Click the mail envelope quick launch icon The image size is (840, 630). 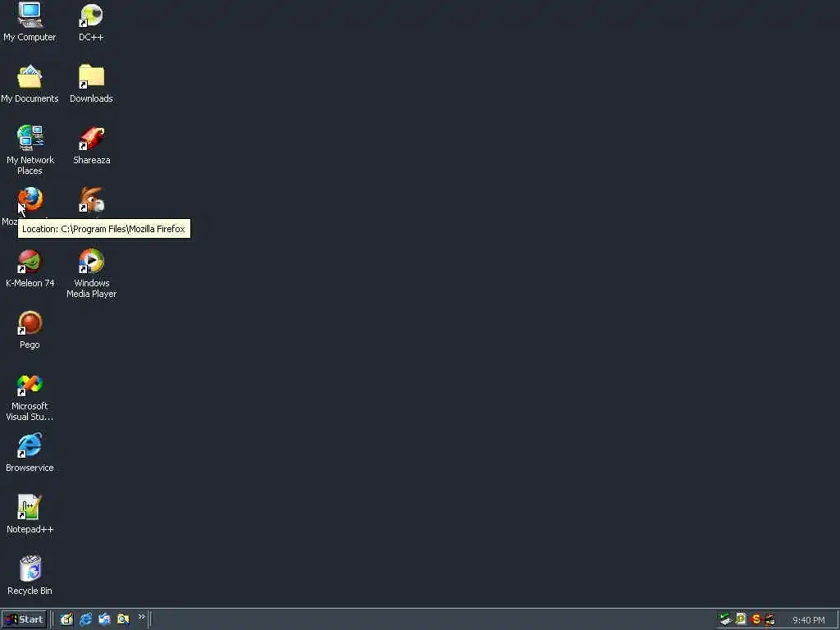[104, 619]
